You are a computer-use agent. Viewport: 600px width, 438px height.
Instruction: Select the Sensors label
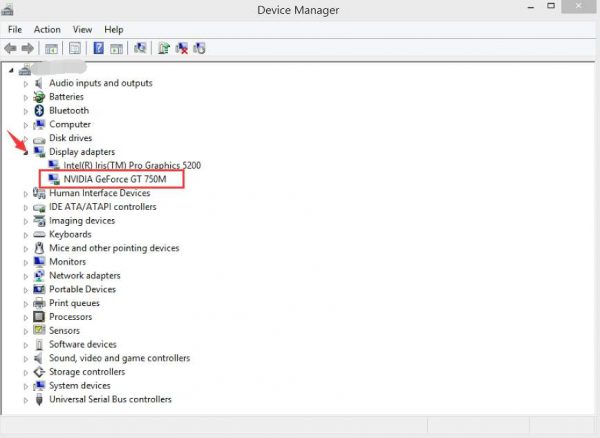64,331
